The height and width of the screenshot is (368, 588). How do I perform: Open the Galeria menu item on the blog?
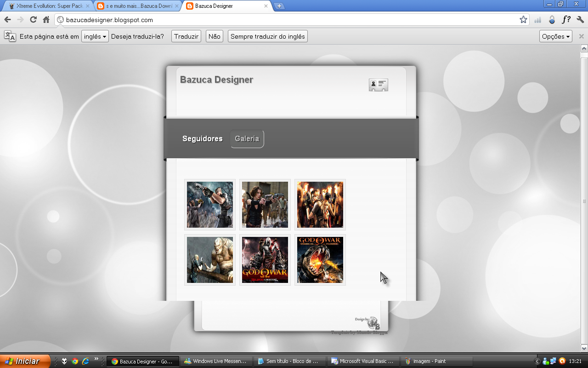[247, 138]
